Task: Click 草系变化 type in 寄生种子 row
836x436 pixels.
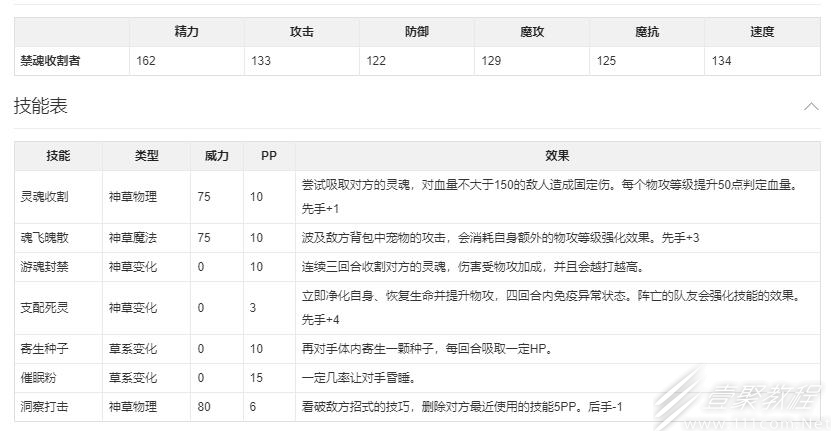Action: tap(133, 349)
